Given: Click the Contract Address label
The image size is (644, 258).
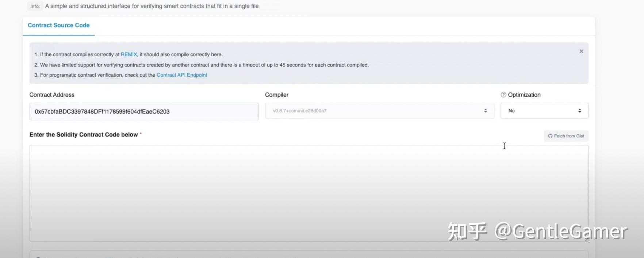Looking at the screenshot, I should [x=52, y=95].
